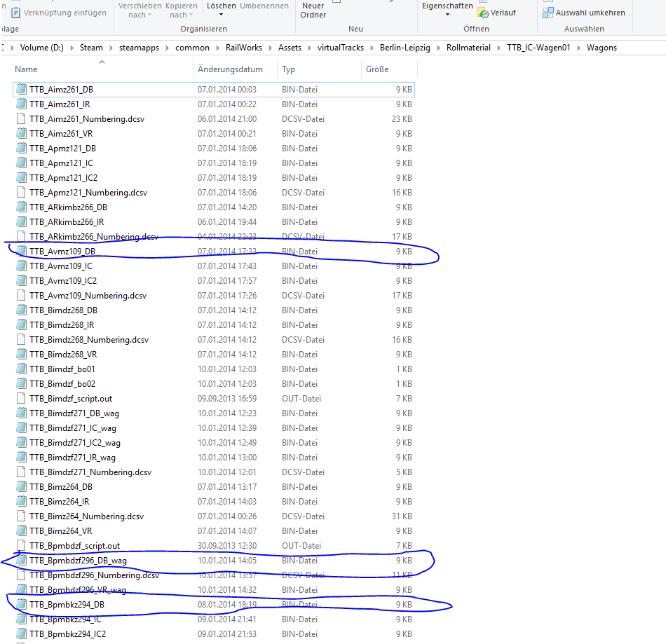This screenshot has height=644, width=666.
Task: Open the Verschieben nach dropdown
Action: tap(140, 11)
